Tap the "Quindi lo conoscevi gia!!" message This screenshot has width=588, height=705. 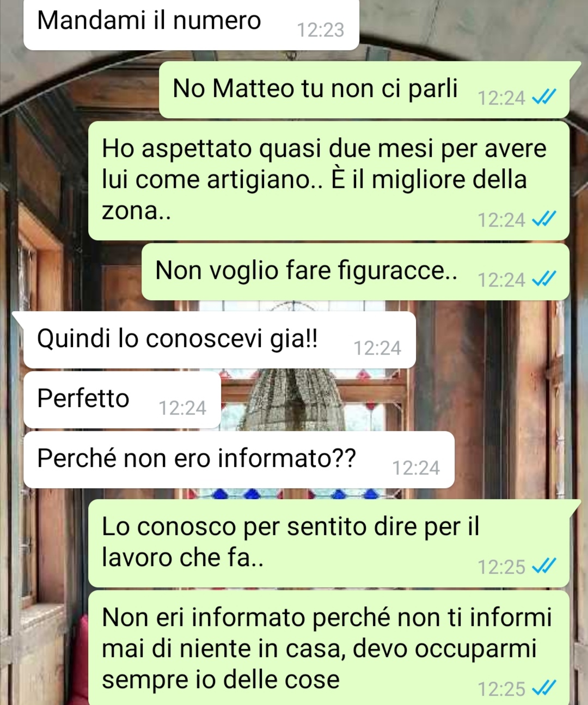click(219, 340)
